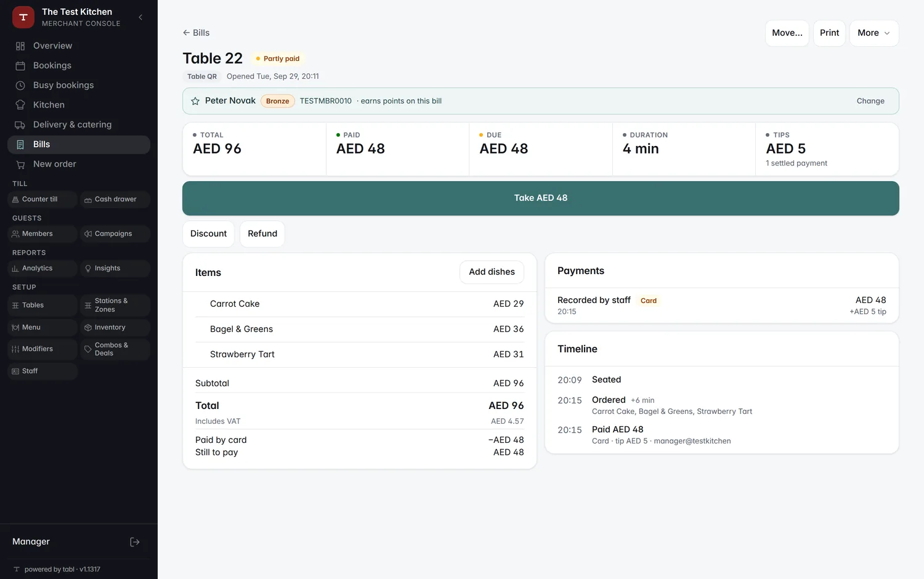Go to Bookings in sidebar
Viewport: 924px width, 579px height.
pyautogui.click(x=79, y=65)
